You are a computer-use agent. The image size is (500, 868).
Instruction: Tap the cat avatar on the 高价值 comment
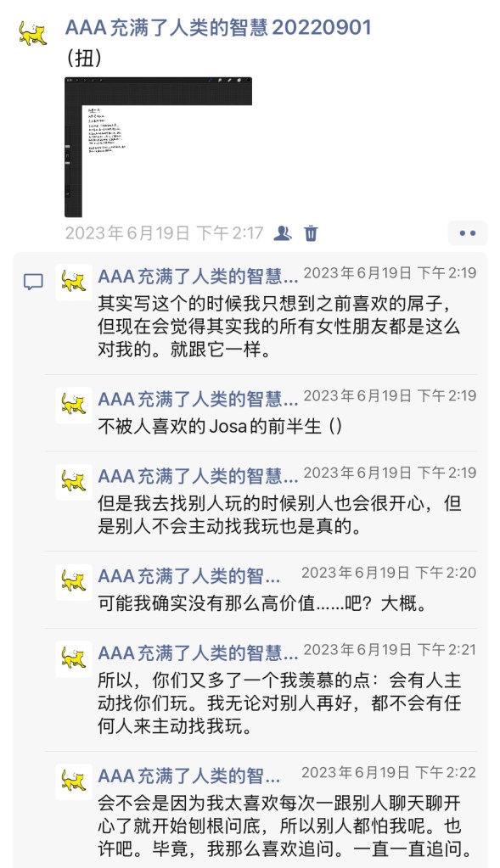[74, 582]
